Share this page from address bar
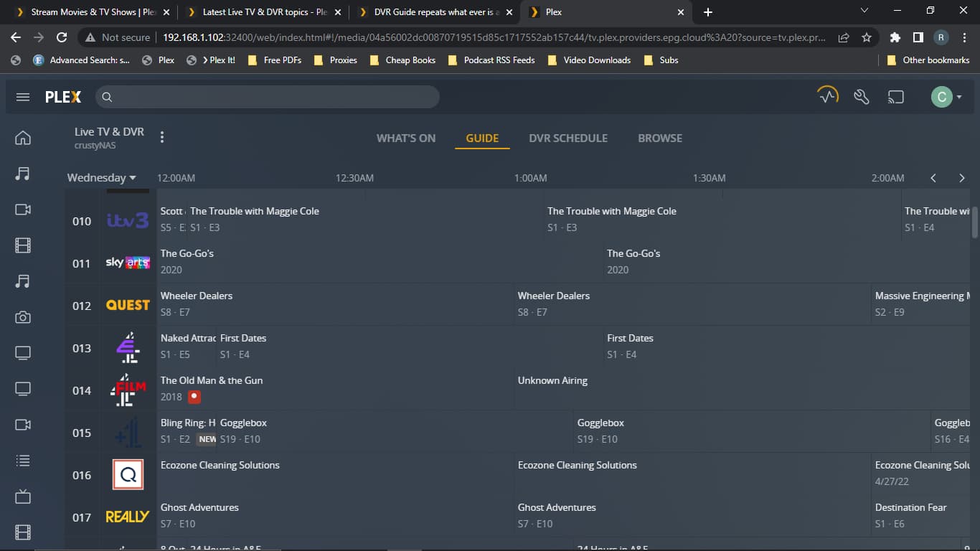Image resolution: width=980 pixels, height=551 pixels. click(x=844, y=37)
